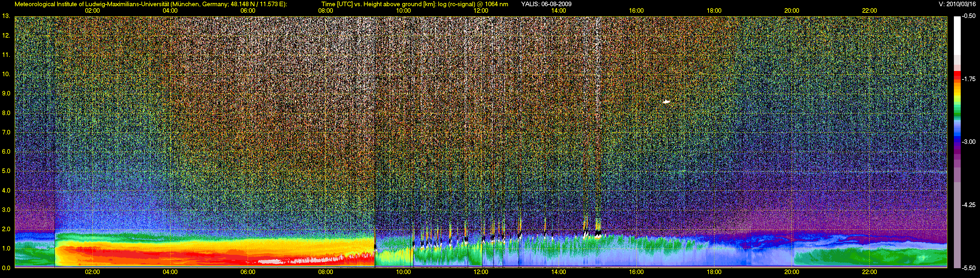Select the '9.0' height axis label
Viewport: 980px width, 278px height.
[x=6, y=93]
